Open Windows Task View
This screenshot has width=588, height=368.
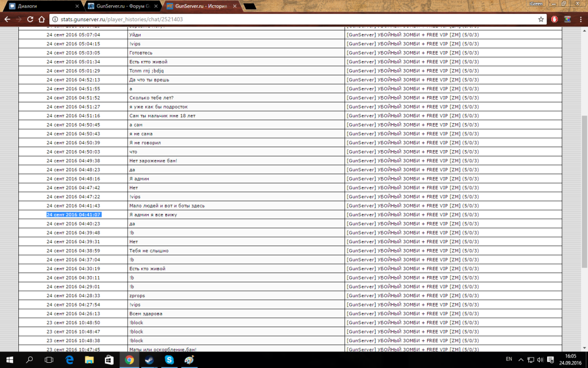pyautogui.click(x=49, y=359)
